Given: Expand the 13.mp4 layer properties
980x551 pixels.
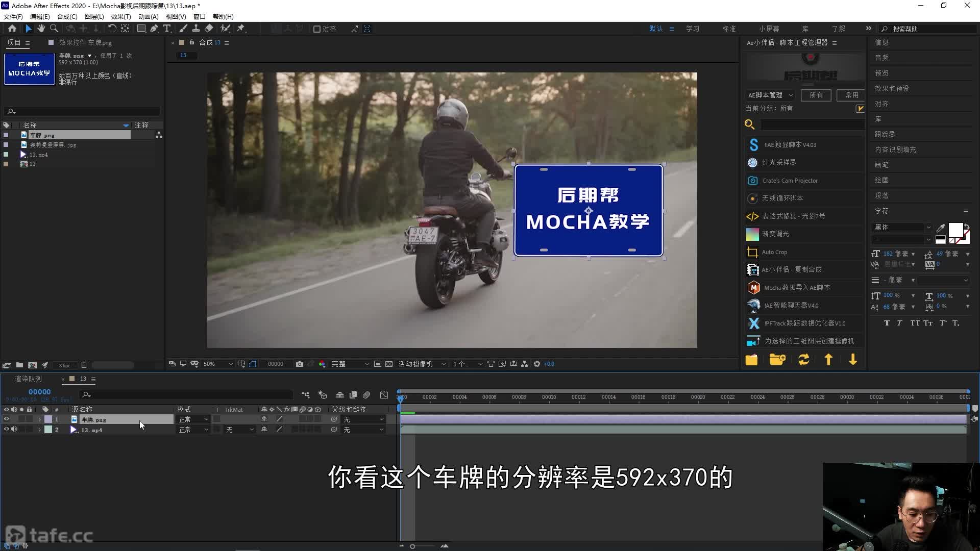Looking at the screenshot, I should click(39, 430).
